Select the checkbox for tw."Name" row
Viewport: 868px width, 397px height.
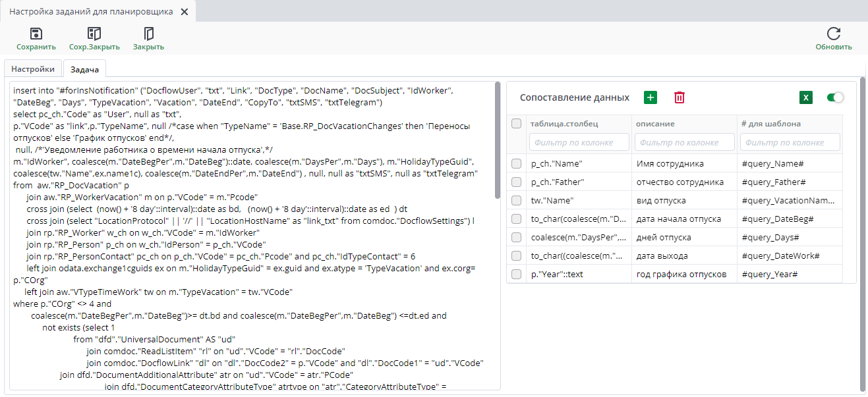pyautogui.click(x=517, y=200)
